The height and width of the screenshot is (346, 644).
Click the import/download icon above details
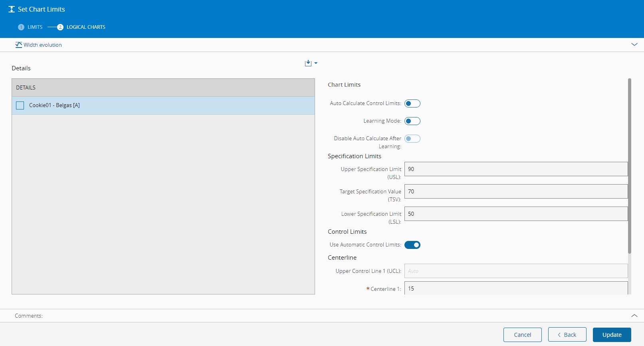[x=308, y=63]
